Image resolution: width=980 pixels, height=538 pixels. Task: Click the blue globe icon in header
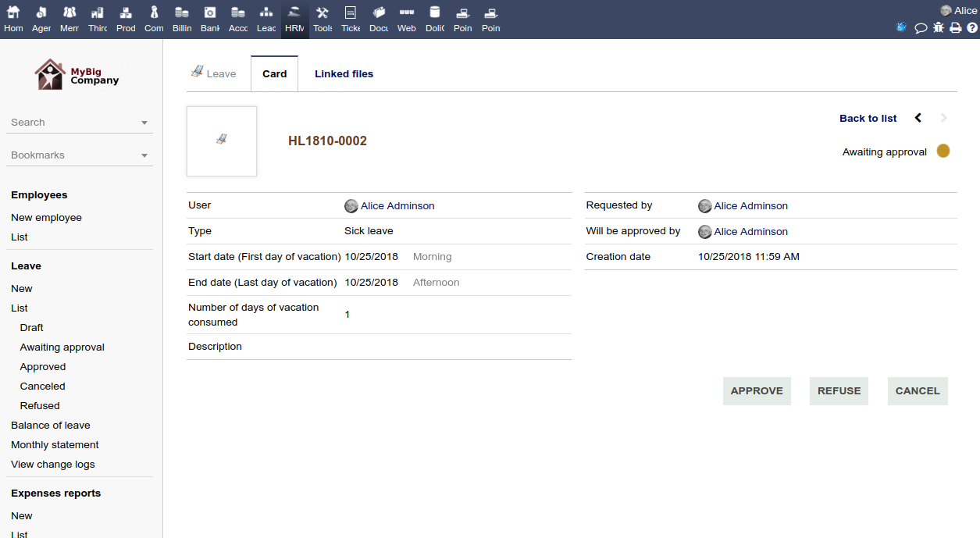(x=901, y=27)
